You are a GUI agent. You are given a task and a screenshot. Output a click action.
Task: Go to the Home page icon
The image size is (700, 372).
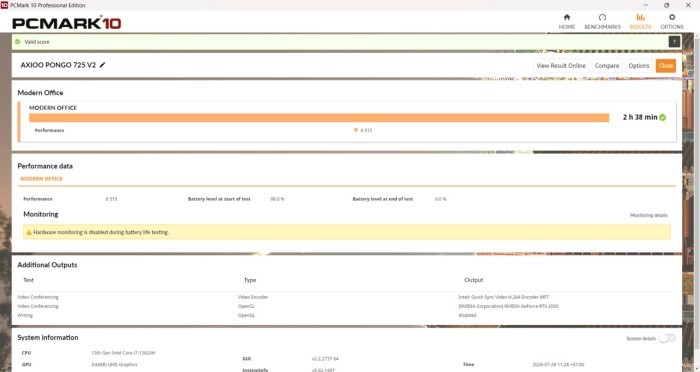click(567, 17)
